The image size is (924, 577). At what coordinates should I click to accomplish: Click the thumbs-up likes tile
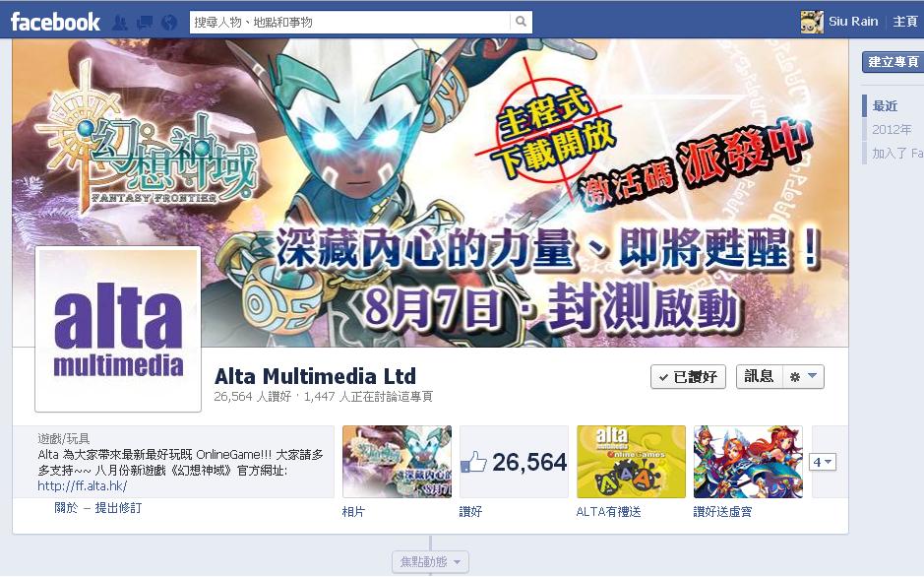(514, 462)
